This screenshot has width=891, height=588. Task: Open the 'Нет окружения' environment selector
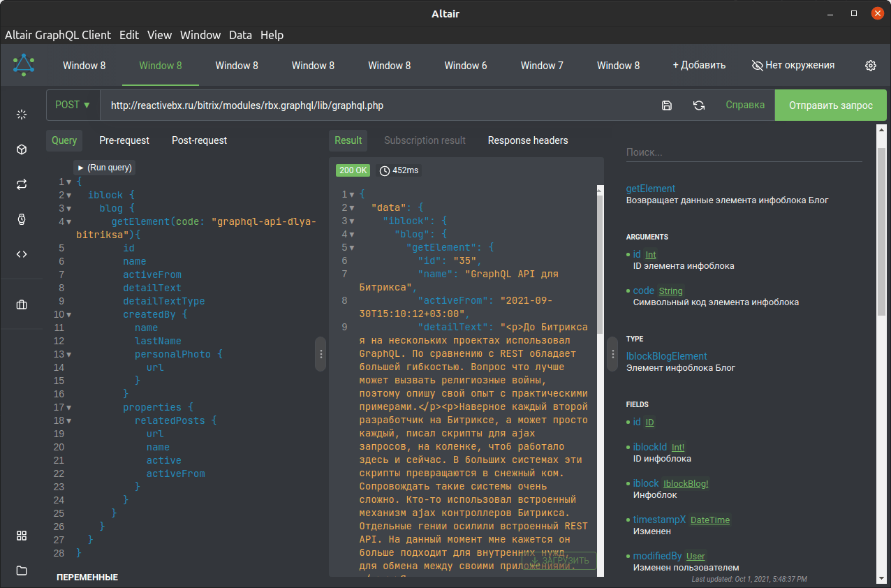click(793, 65)
